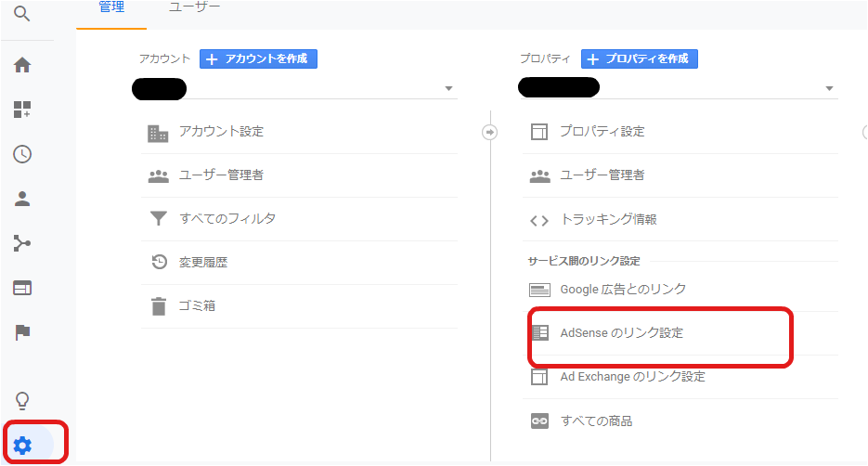Click the プロパティを作成 button
Screen dimensions: 868x466
(640, 58)
